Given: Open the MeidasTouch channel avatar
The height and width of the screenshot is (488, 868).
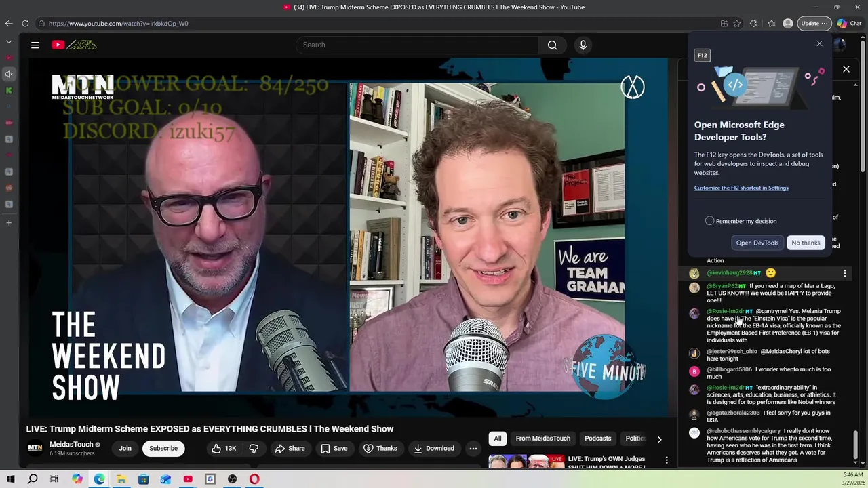Looking at the screenshot, I should 35,448.
